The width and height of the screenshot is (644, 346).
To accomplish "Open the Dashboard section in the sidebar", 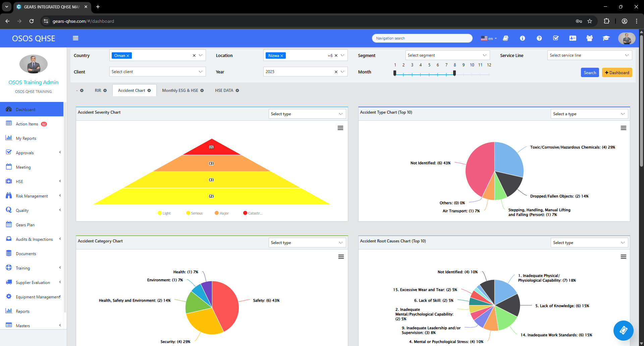I will point(26,109).
